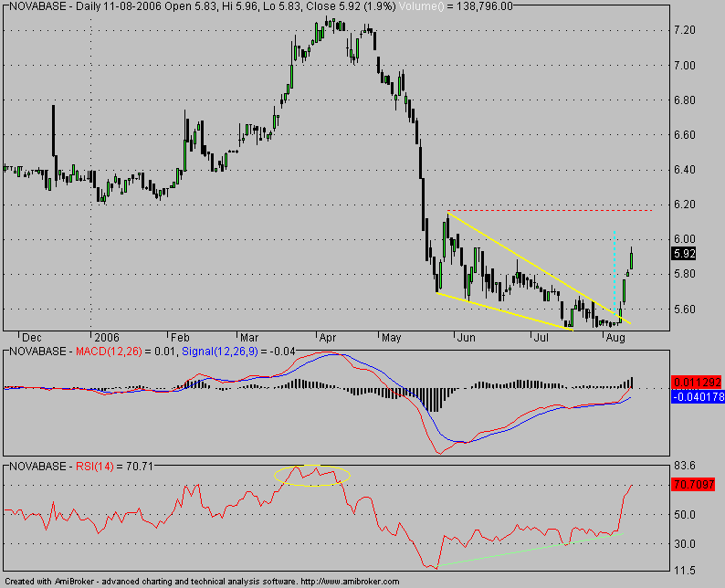Click the Jun date axis label
This screenshot has width=725, height=588.
[466, 338]
